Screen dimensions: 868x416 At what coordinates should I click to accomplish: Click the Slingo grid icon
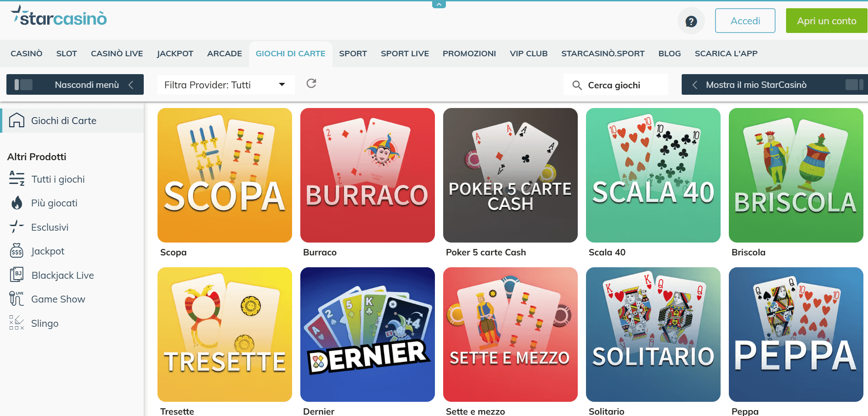pyautogui.click(x=17, y=323)
